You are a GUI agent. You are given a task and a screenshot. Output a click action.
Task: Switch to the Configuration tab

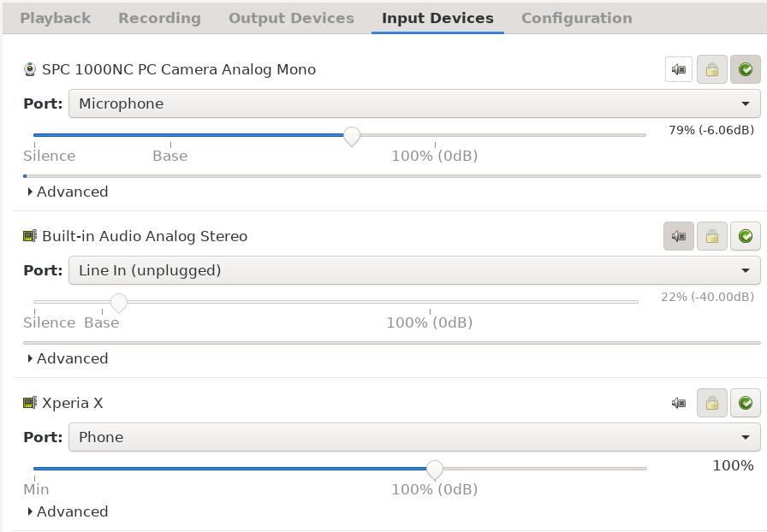[x=577, y=18]
